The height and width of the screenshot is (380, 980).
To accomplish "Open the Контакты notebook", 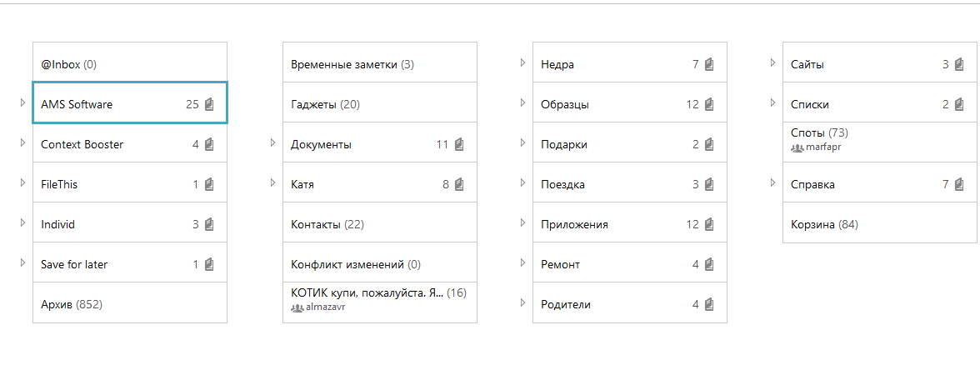I will tap(327, 224).
